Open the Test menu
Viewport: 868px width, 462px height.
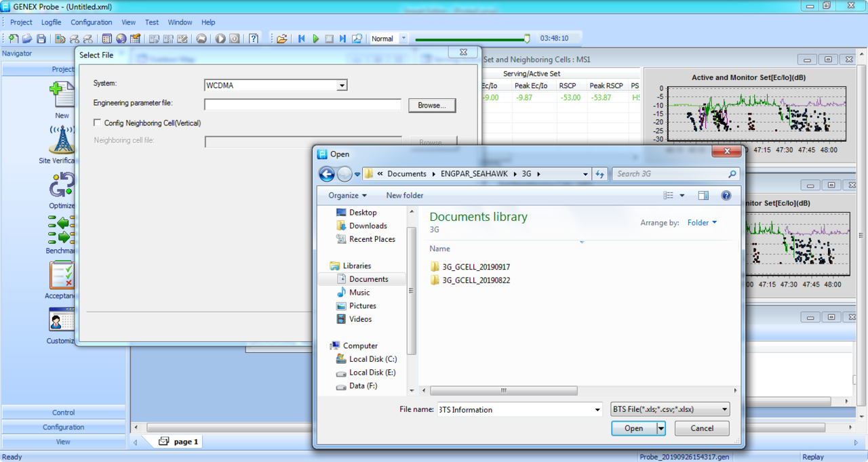[152, 22]
